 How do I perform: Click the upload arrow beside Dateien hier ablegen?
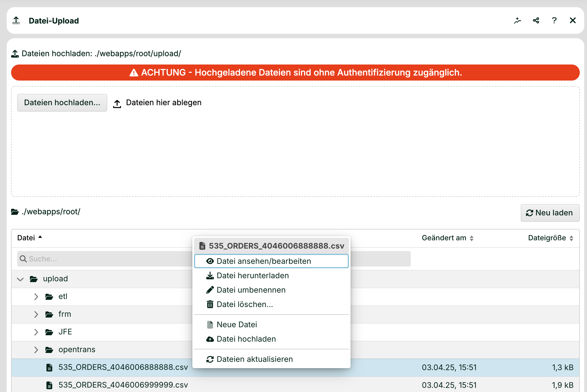(x=117, y=104)
